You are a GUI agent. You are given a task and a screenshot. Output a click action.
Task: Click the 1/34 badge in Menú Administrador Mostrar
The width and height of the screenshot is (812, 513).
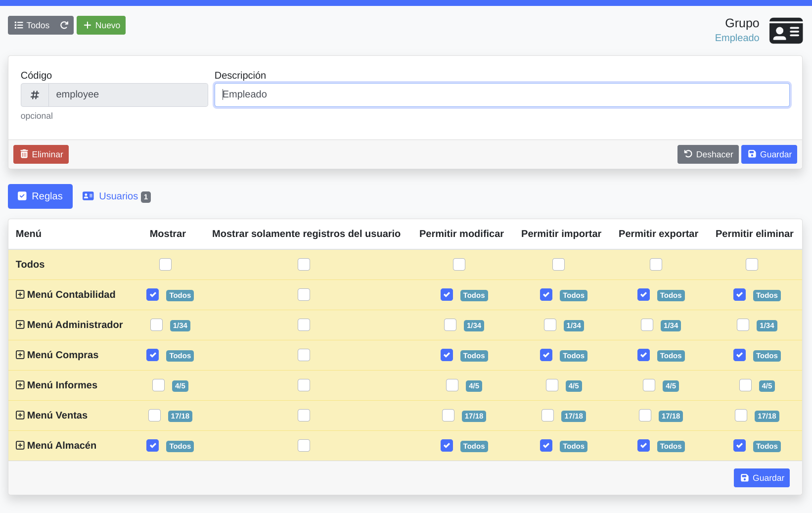(180, 326)
